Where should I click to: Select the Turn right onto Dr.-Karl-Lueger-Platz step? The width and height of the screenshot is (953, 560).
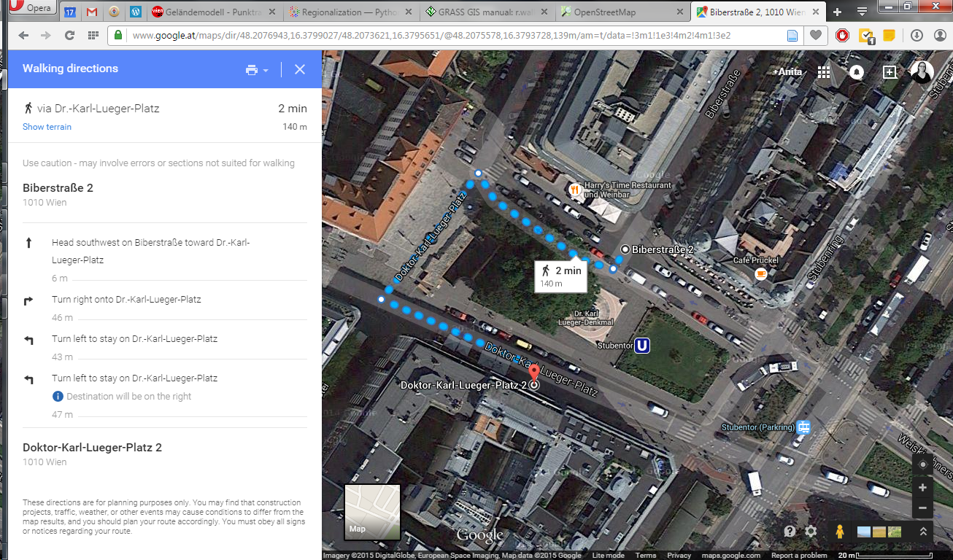click(126, 300)
